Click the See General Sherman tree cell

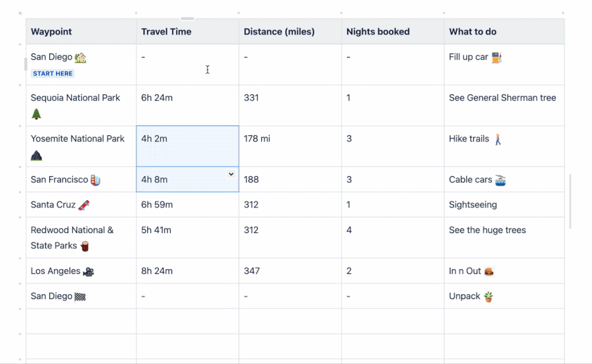tap(503, 105)
